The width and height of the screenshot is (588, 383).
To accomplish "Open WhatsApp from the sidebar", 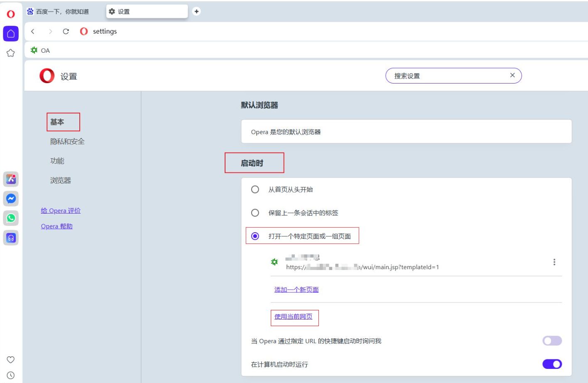I will pyautogui.click(x=11, y=218).
